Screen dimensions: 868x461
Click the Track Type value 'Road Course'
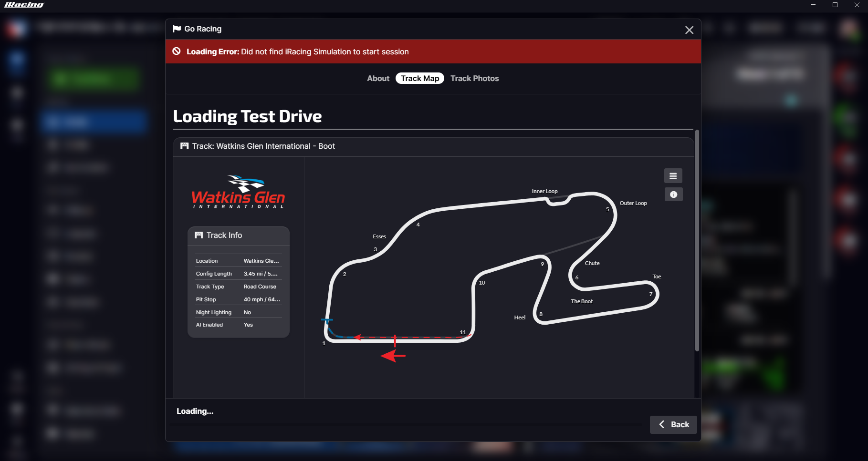[x=260, y=287]
